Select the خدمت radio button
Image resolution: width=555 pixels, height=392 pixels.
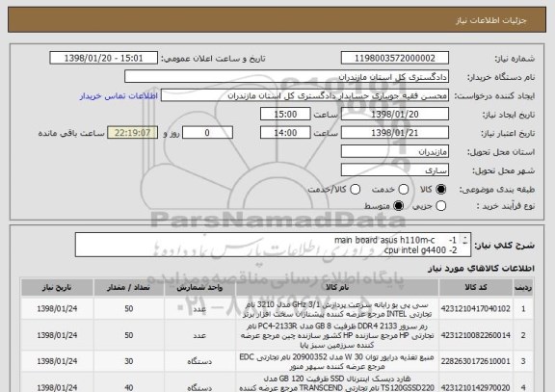(x=403, y=190)
